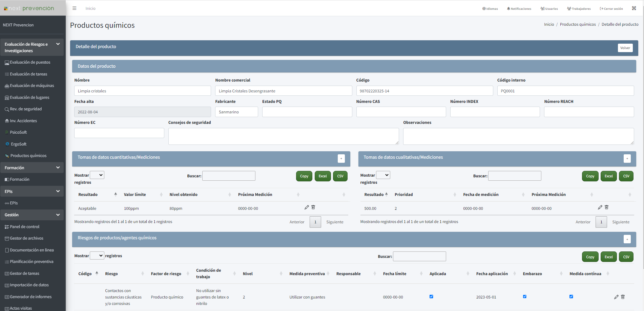The width and height of the screenshot is (644, 311).
Task: Edit the 500.00 qualitative measurement row
Action: coord(600,207)
